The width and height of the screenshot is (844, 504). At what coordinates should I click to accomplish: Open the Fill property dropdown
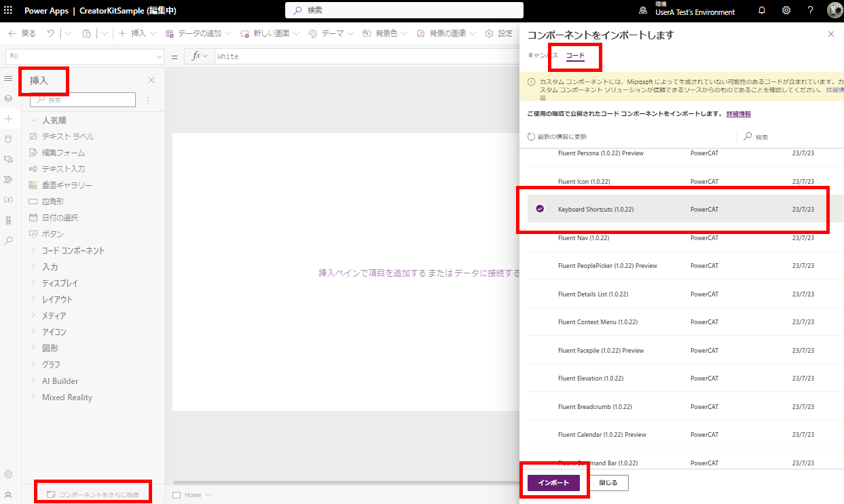point(160,56)
